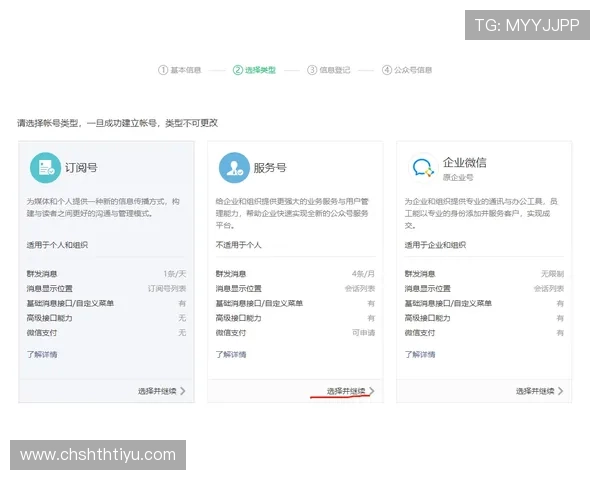The image size is (600, 480).
Task: Click the 服务号 card title
Action: pyautogui.click(x=270, y=168)
